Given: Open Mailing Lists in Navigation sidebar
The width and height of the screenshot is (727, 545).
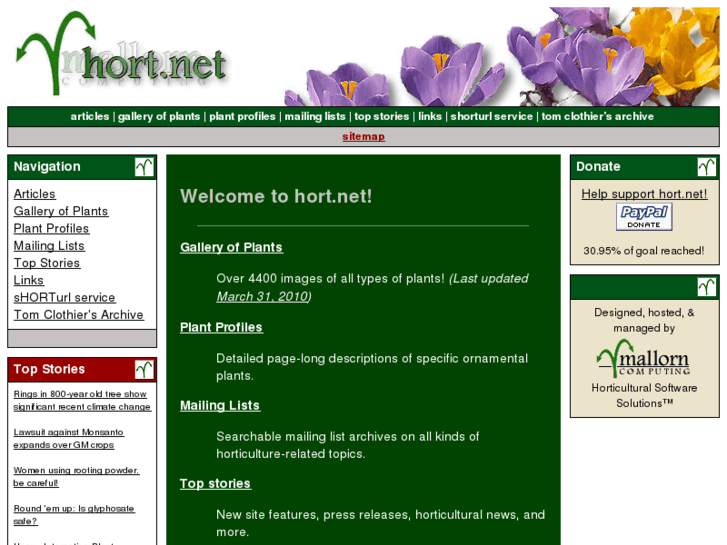Looking at the screenshot, I should click(49, 246).
